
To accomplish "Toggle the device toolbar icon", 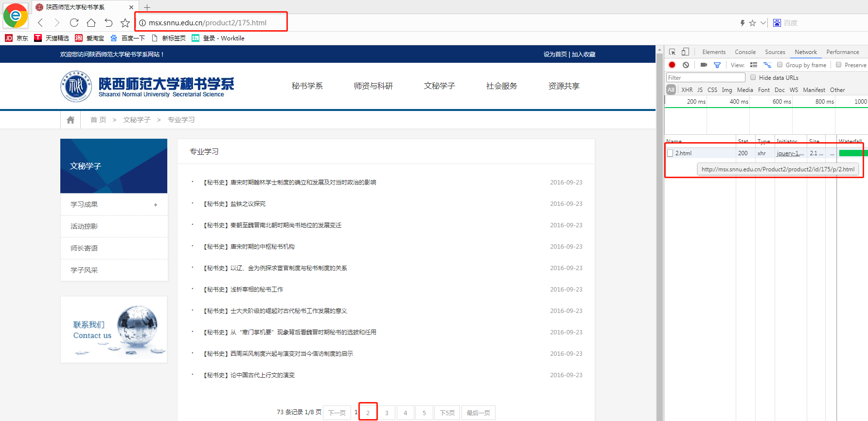I will pyautogui.click(x=685, y=52).
